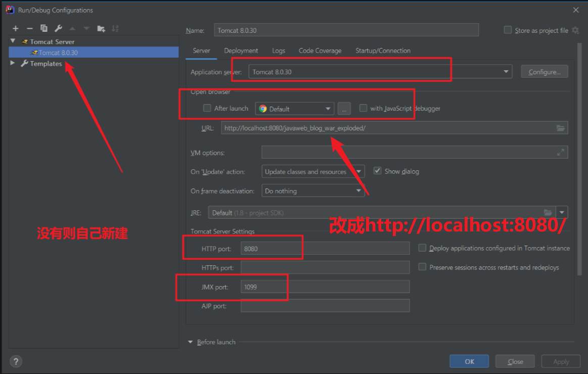The height and width of the screenshot is (374, 588).
Task: Click the Apply button
Action: (x=561, y=361)
